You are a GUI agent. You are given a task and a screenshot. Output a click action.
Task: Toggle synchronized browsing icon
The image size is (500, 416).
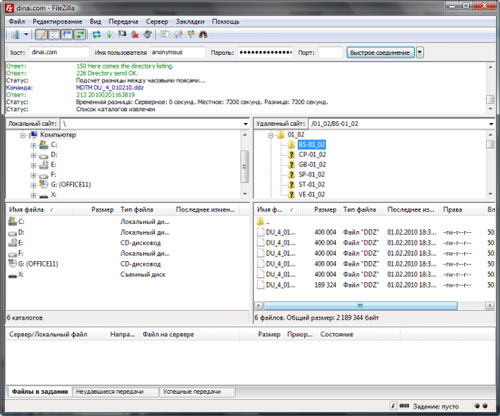pyautogui.click(x=191, y=34)
